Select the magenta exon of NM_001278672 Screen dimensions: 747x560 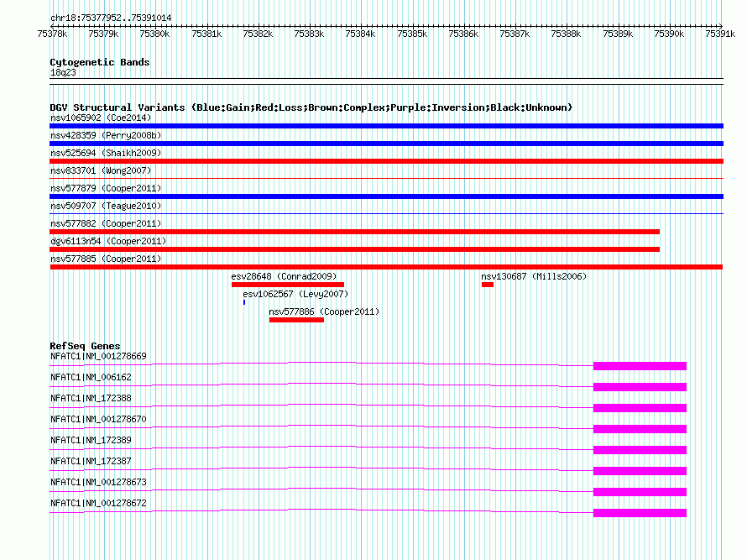click(640, 513)
